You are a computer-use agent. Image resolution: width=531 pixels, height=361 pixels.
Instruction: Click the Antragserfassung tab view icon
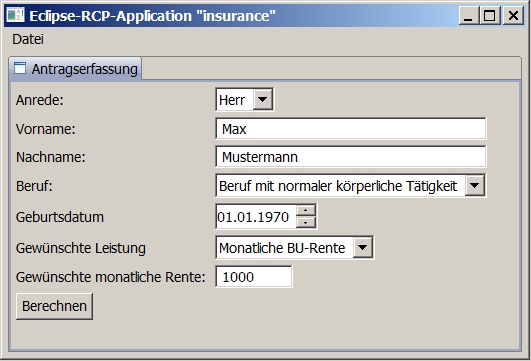20,68
